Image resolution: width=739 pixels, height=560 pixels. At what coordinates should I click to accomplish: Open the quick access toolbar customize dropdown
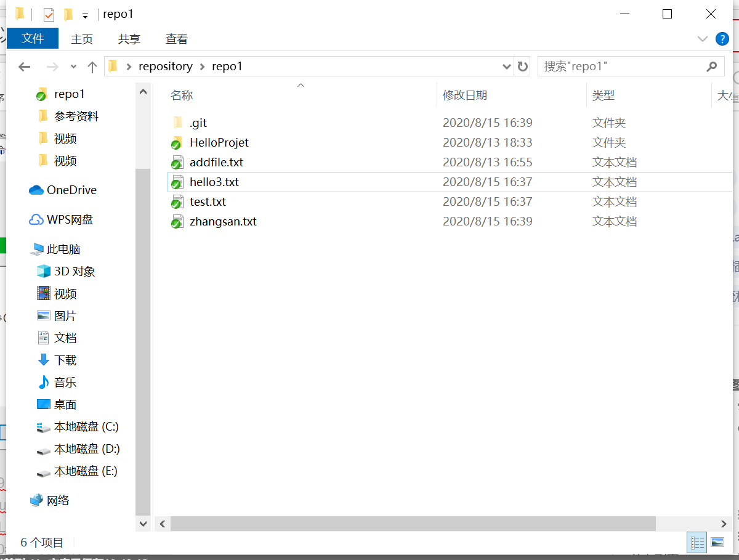click(85, 14)
